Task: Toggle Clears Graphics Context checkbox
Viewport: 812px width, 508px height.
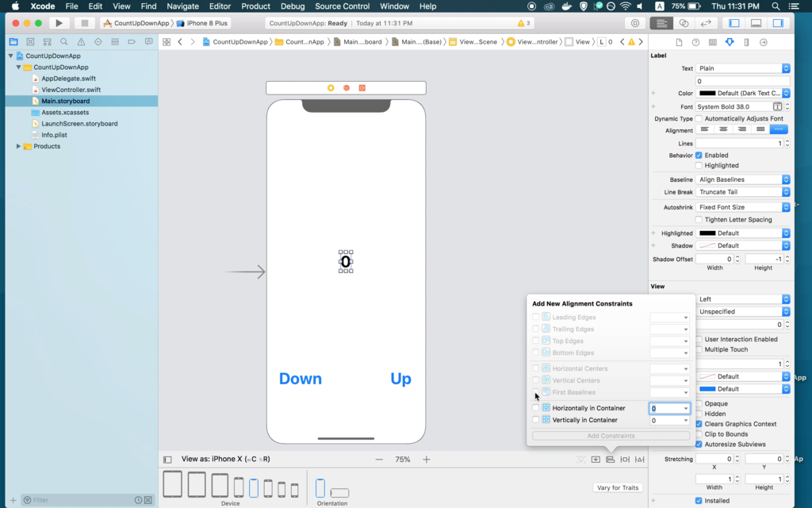Action: pyautogui.click(x=699, y=424)
